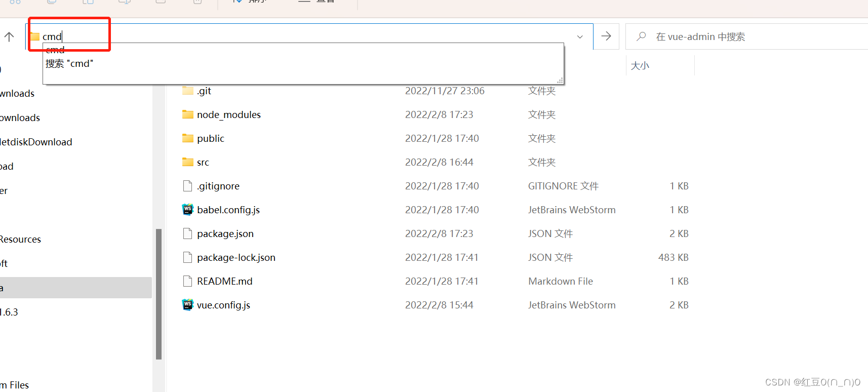Click the address bar folder icon

[34, 36]
